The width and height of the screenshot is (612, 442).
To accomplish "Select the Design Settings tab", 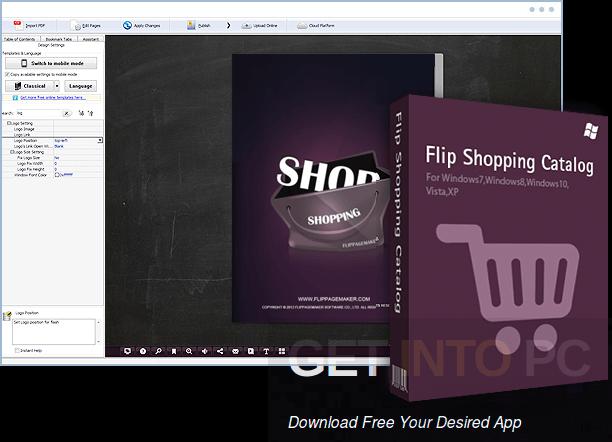I will coord(51,45).
